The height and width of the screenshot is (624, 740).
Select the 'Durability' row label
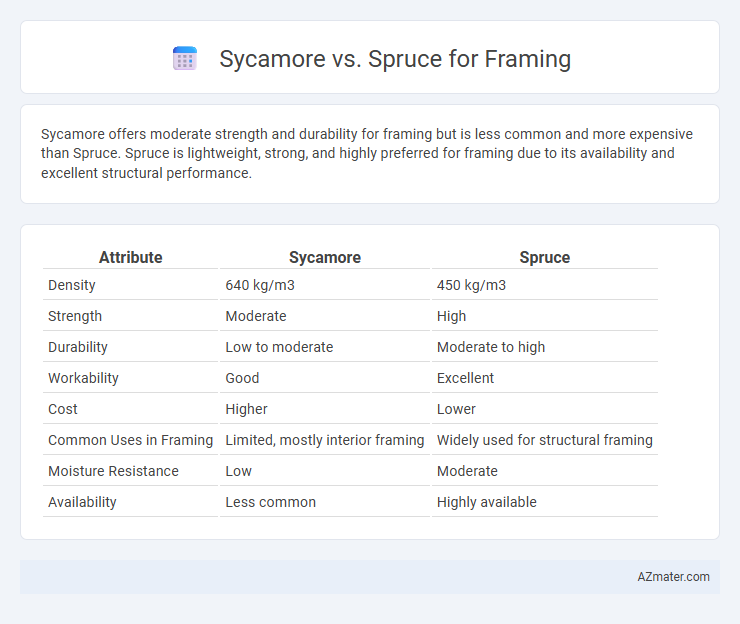[78, 347]
